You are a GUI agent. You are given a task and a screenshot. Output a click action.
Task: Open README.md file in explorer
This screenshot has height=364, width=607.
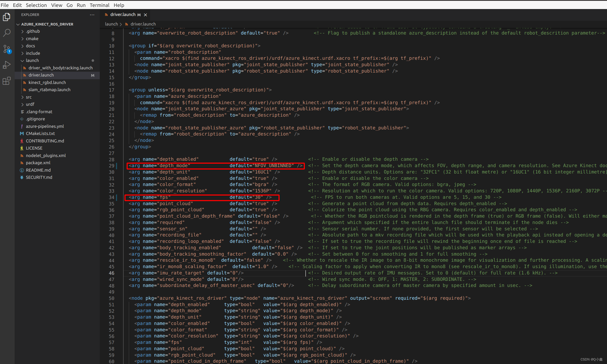click(x=38, y=170)
